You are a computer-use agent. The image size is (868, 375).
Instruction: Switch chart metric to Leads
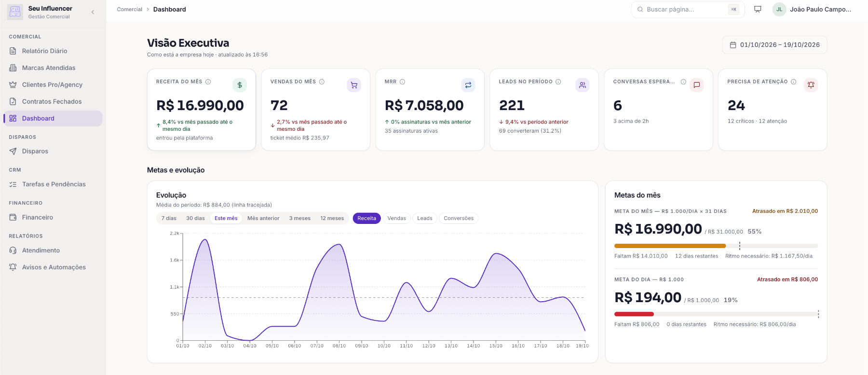(425, 218)
